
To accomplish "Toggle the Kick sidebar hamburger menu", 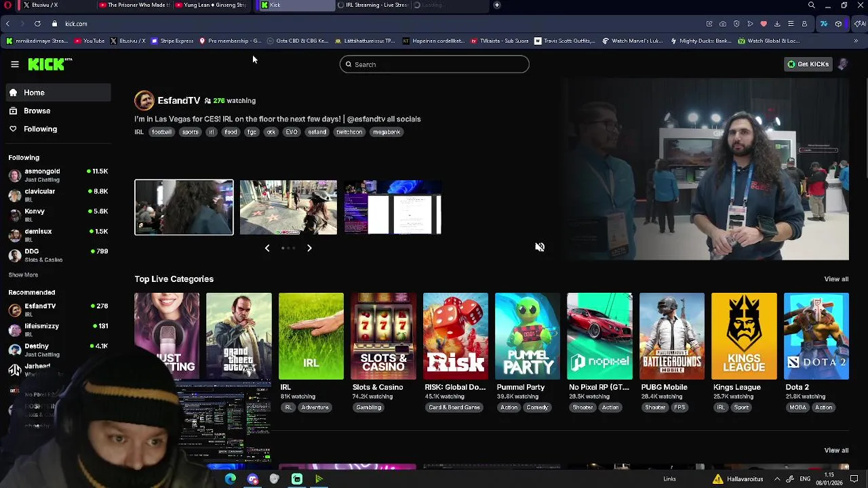I will pyautogui.click(x=15, y=64).
